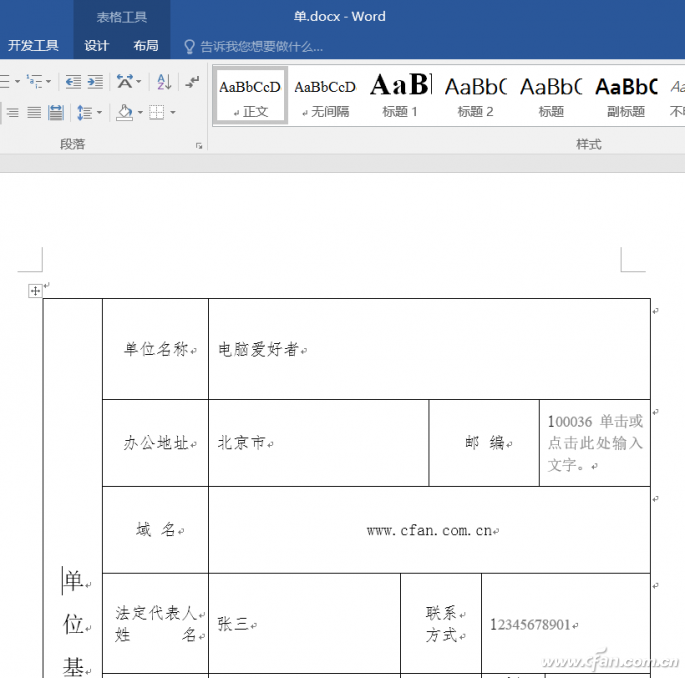Increase the paragraph indent
The image size is (685, 678).
click(x=95, y=82)
